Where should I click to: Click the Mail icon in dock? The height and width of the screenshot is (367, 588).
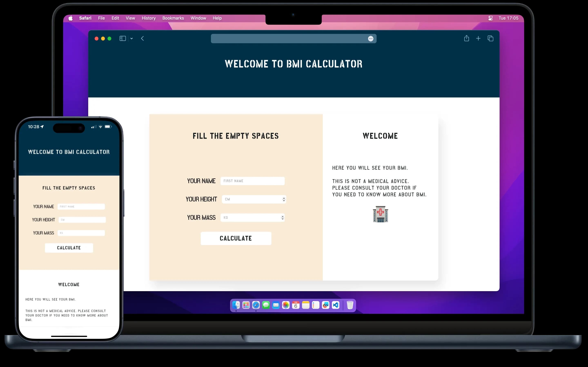click(276, 305)
